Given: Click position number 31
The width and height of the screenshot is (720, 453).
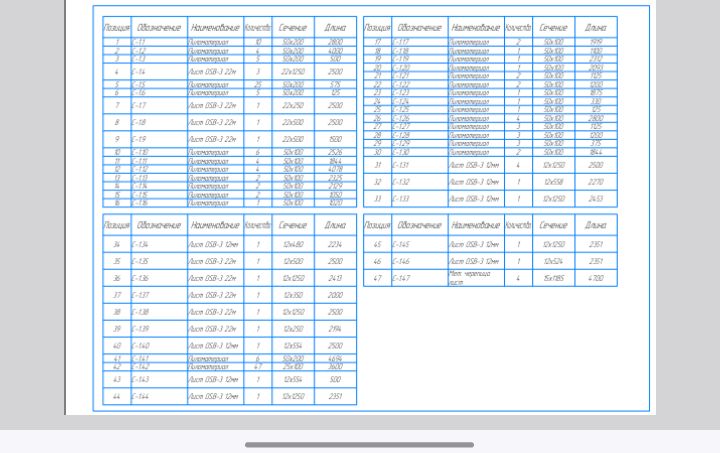Looking at the screenshot, I should pyautogui.click(x=377, y=165).
